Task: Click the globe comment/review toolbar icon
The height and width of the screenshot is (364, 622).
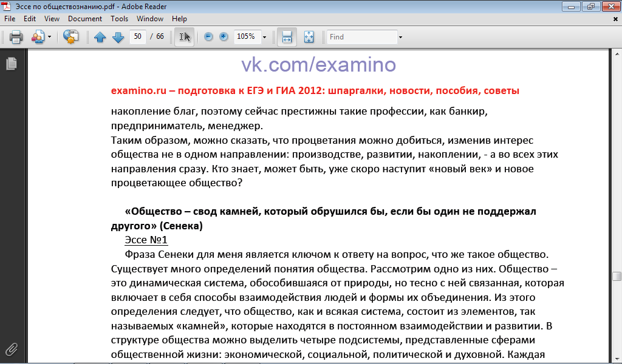Action: pos(71,37)
